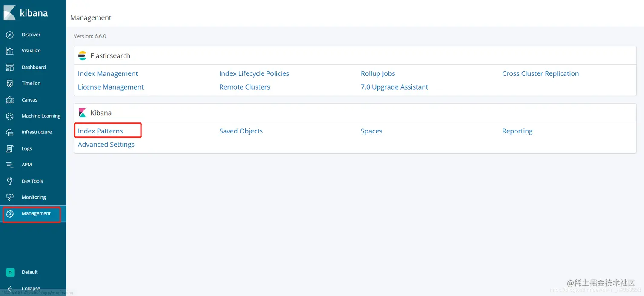
Task: Click the Management gear icon
Action: (x=10, y=214)
